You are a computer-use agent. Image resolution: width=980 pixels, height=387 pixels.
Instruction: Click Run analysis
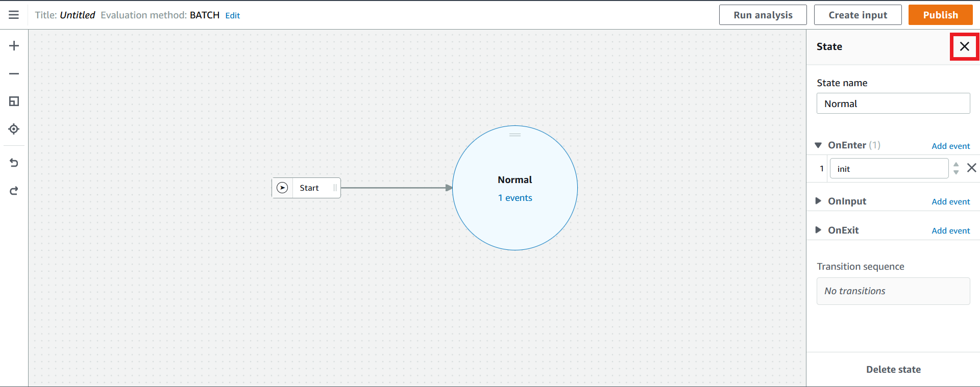click(763, 15)
